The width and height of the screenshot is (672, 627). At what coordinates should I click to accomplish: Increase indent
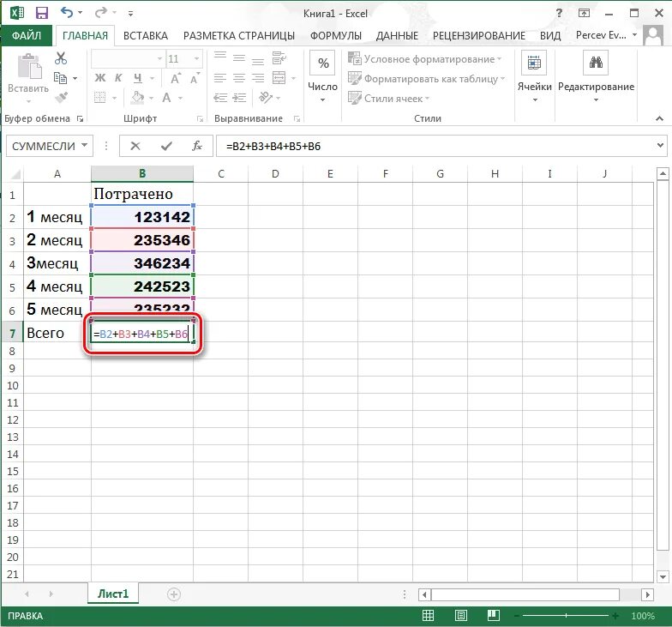239,98
